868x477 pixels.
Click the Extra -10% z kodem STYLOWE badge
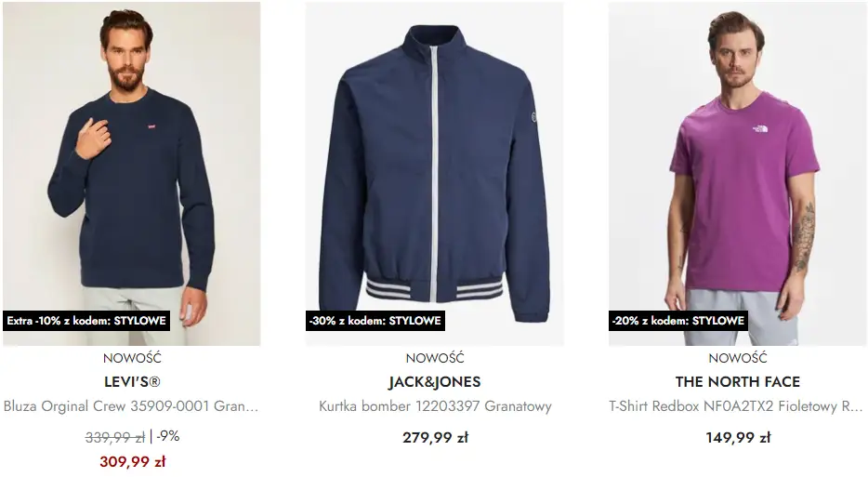(86, 321)
